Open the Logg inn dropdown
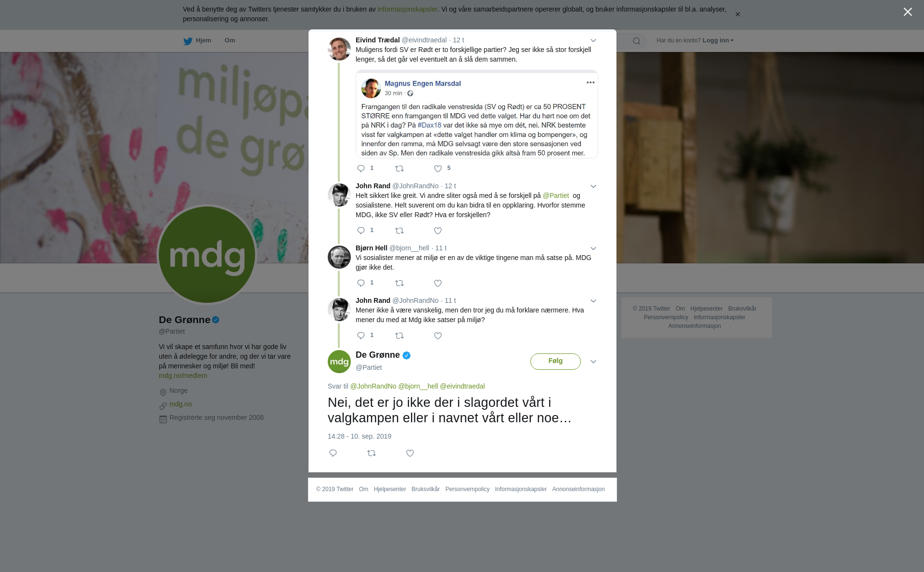Screen dimensions: 924x572 718,40
